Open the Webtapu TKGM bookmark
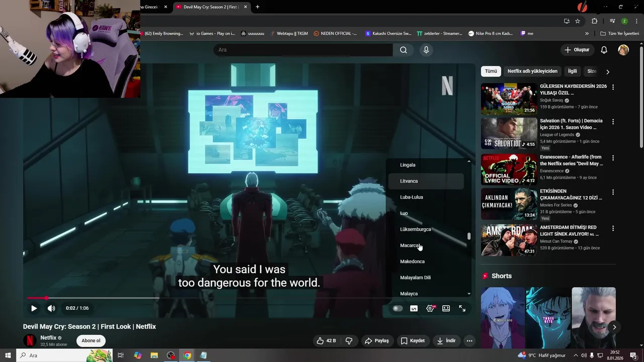Viewport: 644px width, 362px height. pos(288,34)
